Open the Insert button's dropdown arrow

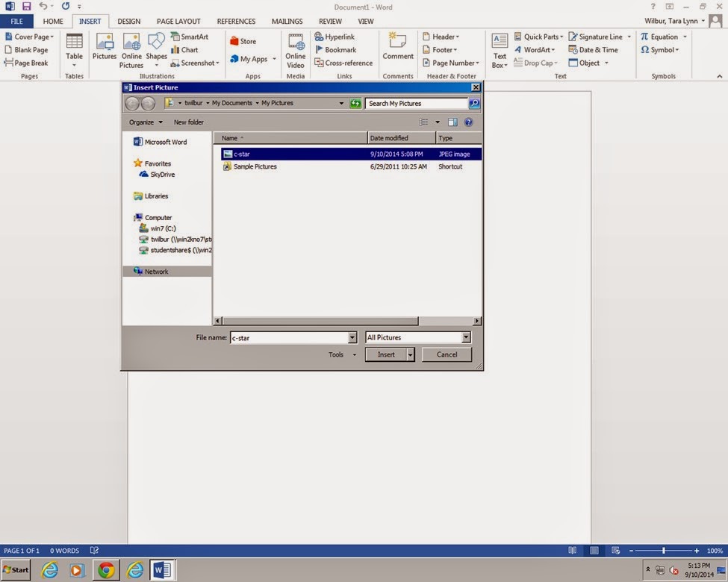409,354
